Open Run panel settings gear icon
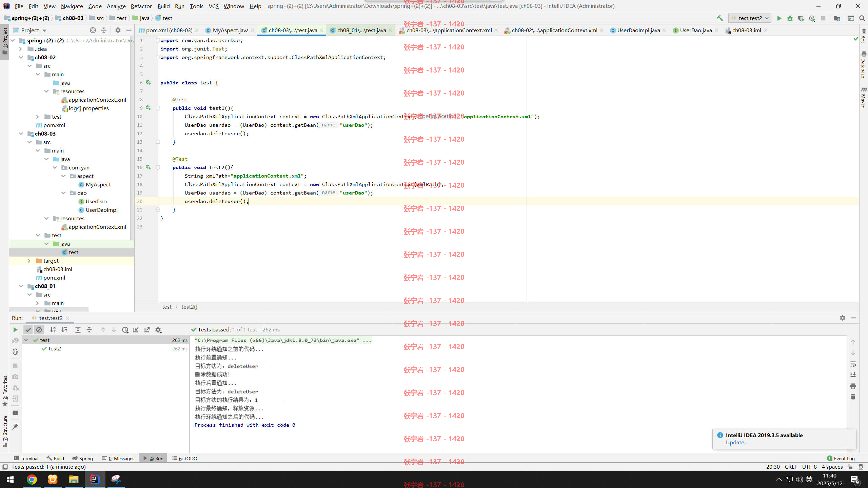This screenshot has width=868, height=488. [x=158, y=330]
